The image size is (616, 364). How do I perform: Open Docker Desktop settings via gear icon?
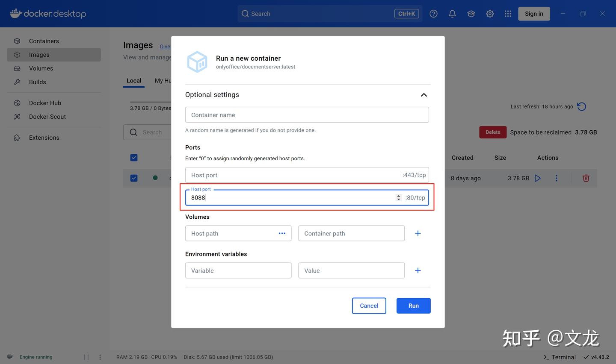490,13
